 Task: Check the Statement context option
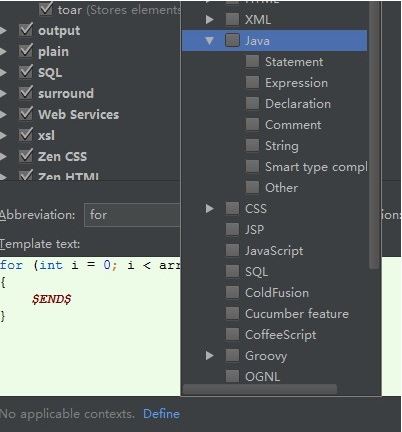coord(252,61)
